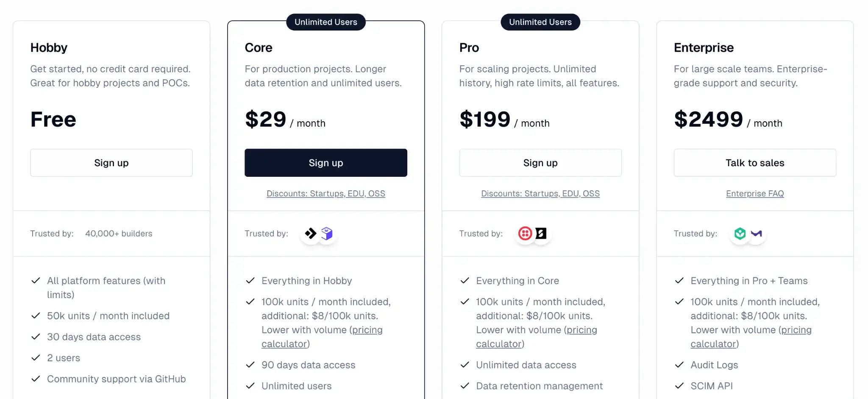Image resolution: width=868 pixels, height=399 pixels.
Task: Open pricing calculator link in Core features
Action: [367, 330]
